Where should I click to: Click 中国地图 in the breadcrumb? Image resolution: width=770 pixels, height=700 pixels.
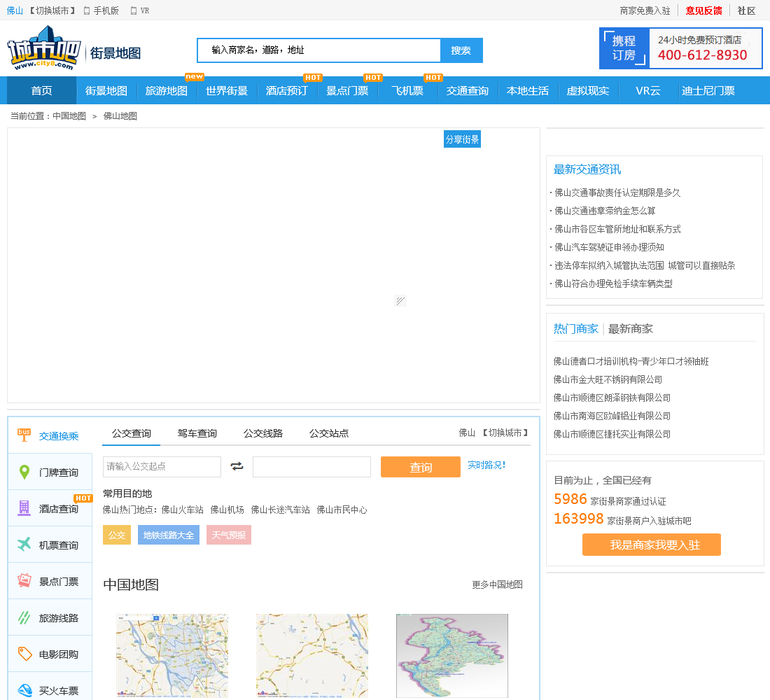[x=69, y=116]
